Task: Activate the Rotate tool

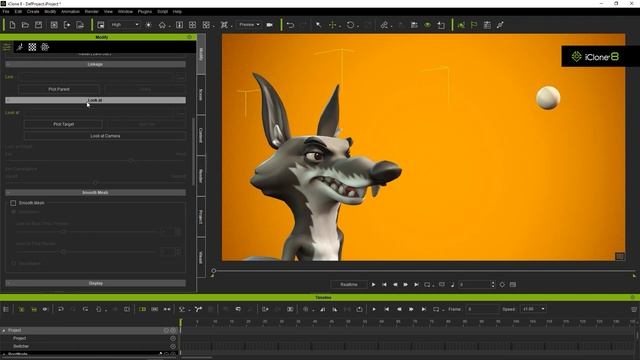Action: click(x=350, y=25)
